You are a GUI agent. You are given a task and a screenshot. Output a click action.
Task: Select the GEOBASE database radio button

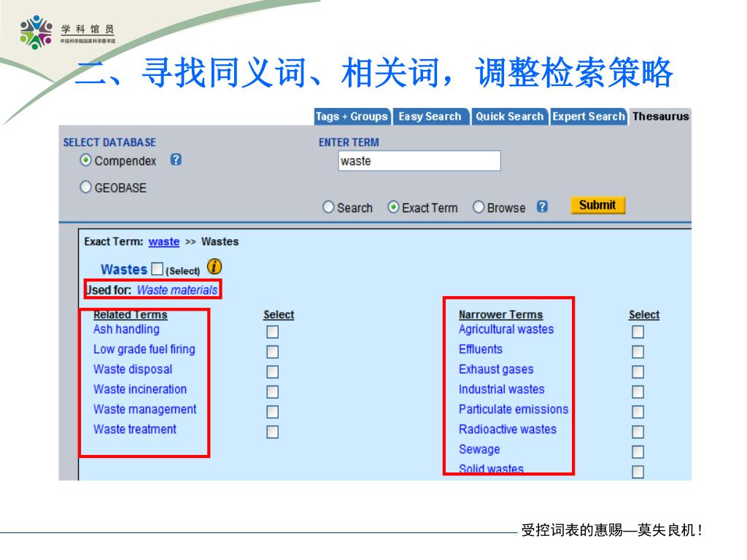[85, 187]
